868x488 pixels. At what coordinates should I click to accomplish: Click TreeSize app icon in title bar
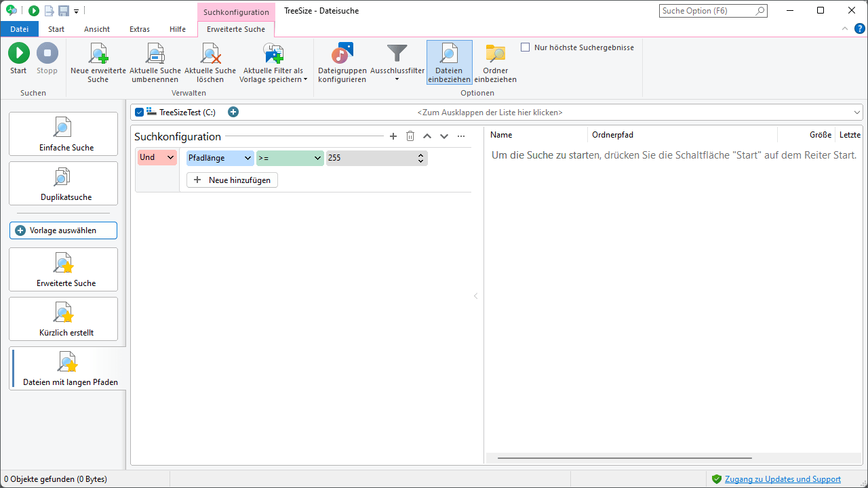pos(12,11)
